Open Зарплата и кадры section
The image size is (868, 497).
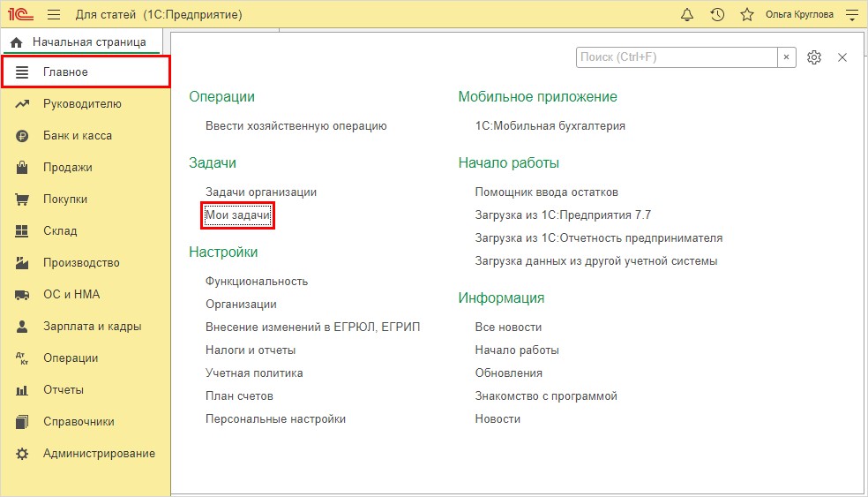[x=93, y=327]
